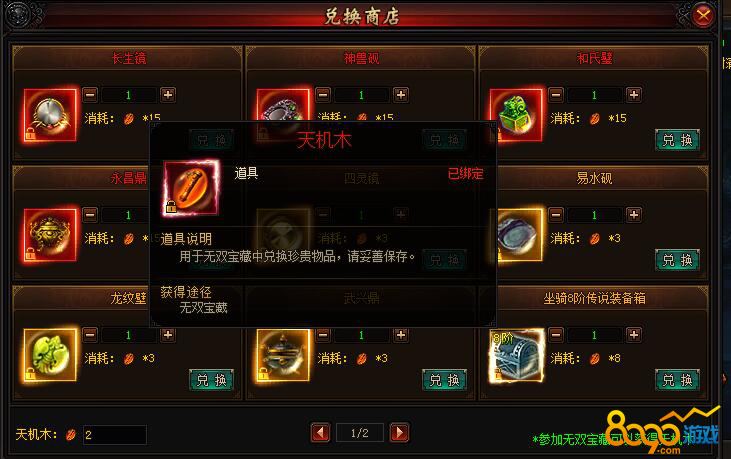
Task: Go to next shop page arrow
Action: [x=400, y=433]
